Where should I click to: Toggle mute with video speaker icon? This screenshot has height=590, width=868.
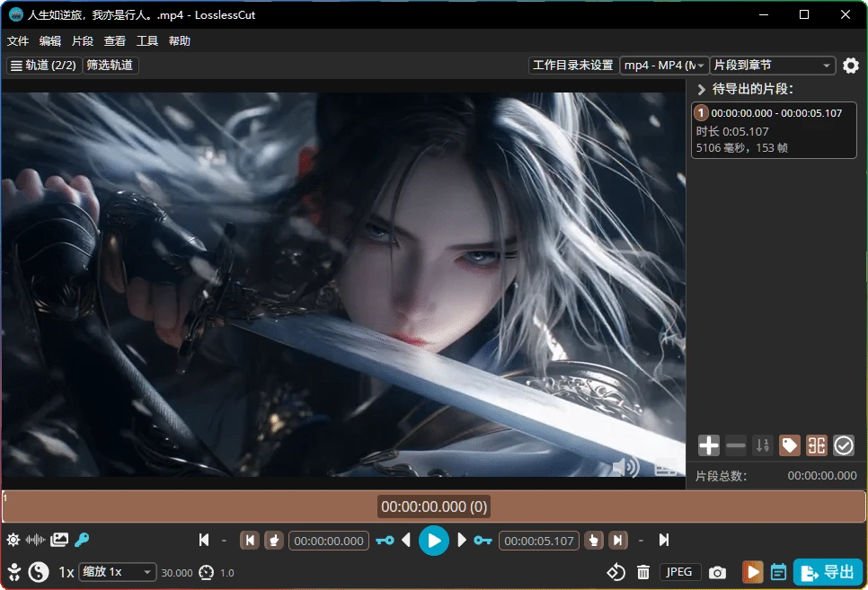coord(625,466)
